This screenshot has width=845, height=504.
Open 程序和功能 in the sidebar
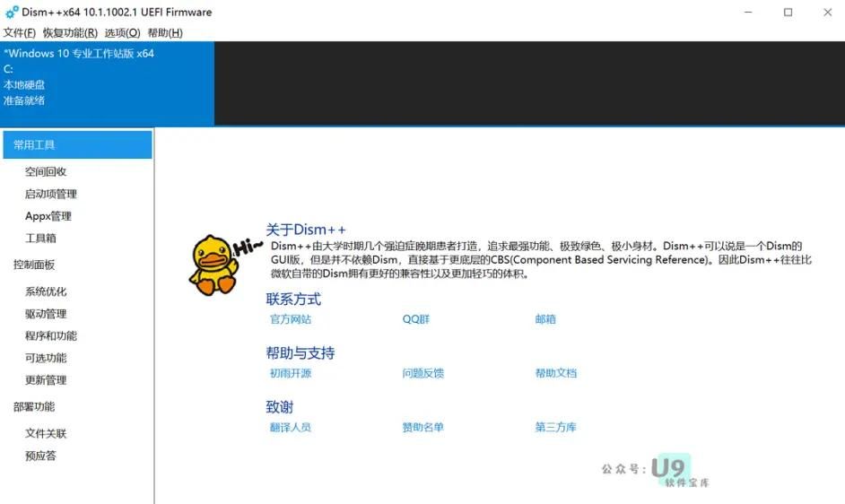pos(50,335)
